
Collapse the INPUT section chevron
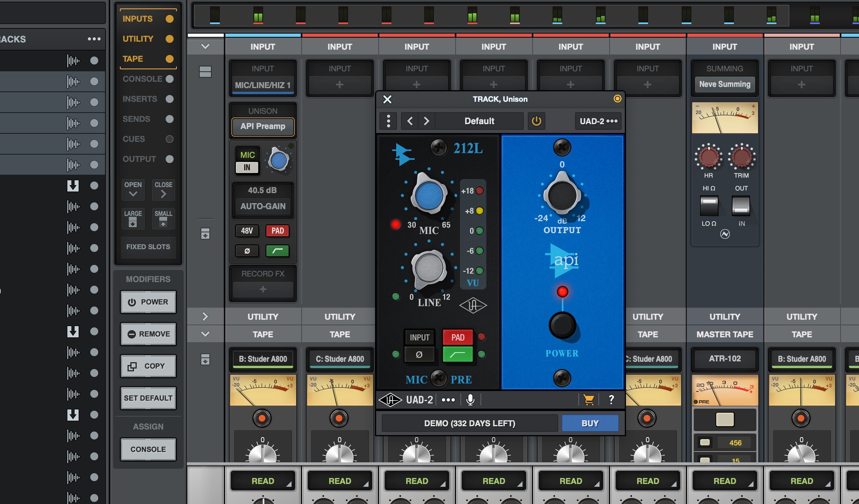click(205, 46)
